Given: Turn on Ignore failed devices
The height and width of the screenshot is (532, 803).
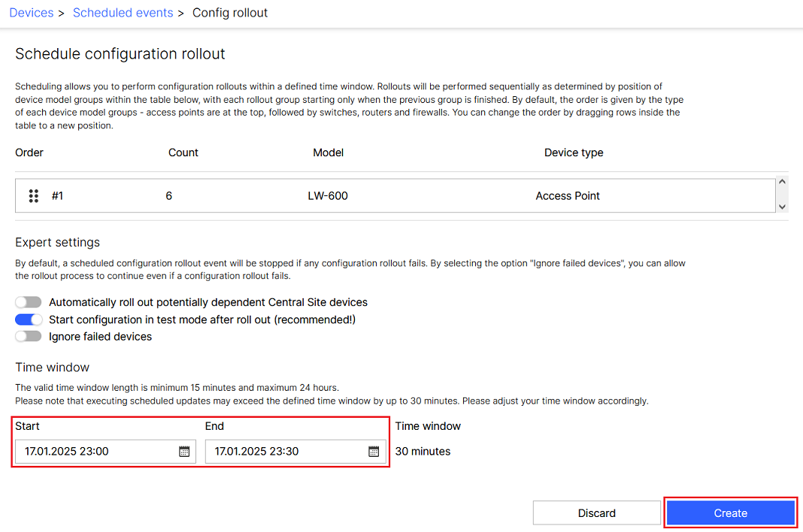Looking at the screenshot, I should pos(29,337).
